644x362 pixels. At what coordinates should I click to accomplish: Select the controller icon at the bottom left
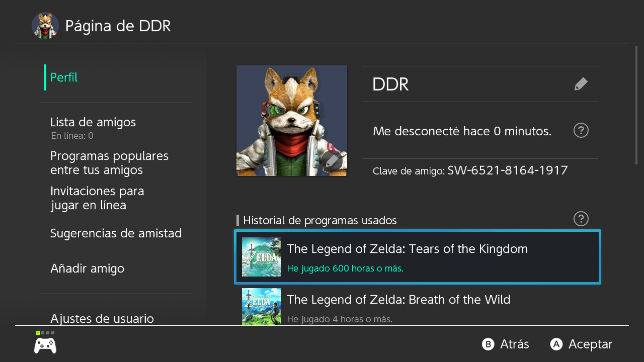tap(45, 345)
